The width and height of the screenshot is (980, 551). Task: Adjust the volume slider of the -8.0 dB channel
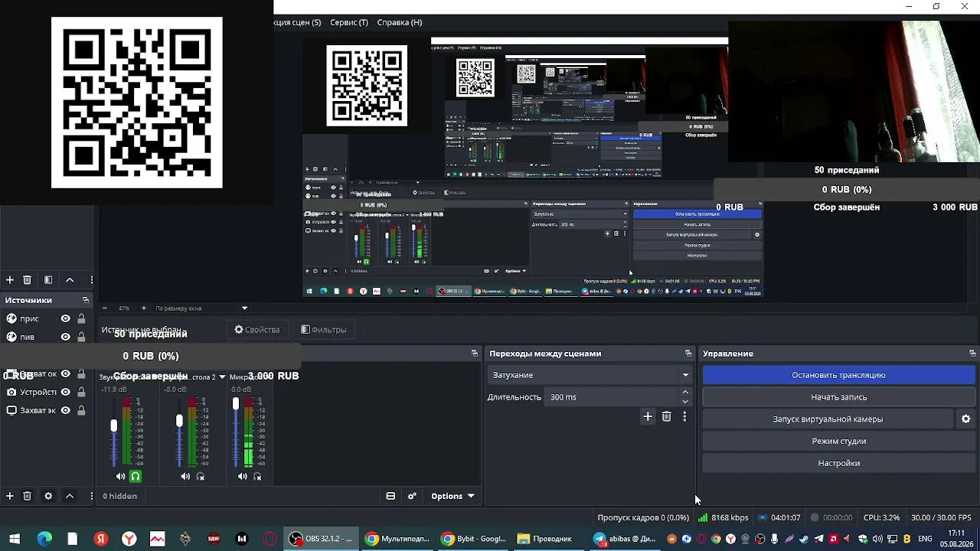point(179,421)
